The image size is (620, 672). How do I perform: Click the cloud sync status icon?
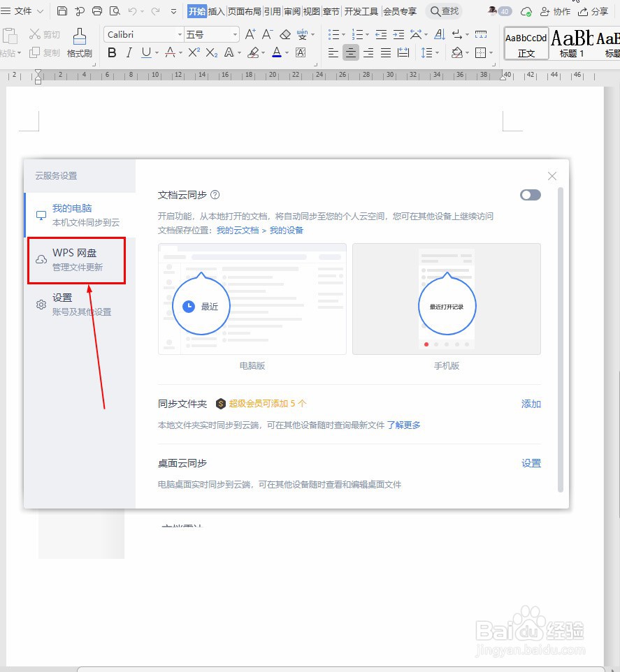[526, 12]
